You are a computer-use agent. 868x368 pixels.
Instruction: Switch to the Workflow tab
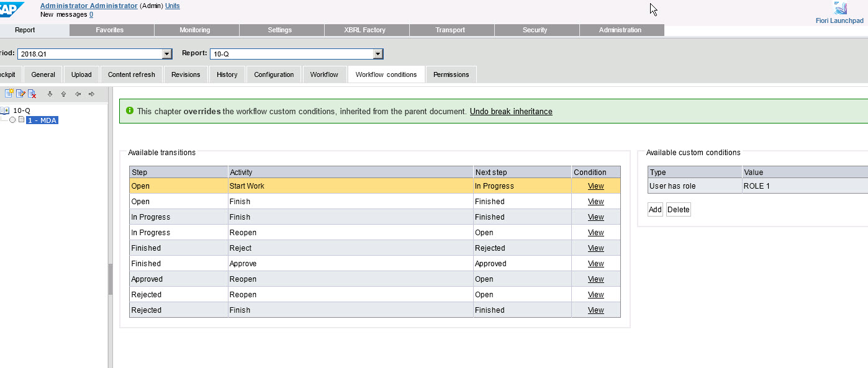pyautogui.click(x=324, y=74)
